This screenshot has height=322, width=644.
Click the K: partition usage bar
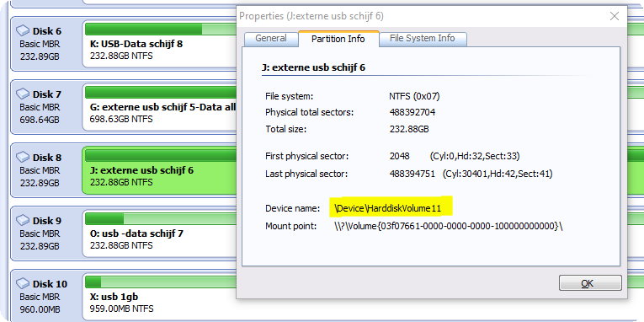click(x=161, y=30)
